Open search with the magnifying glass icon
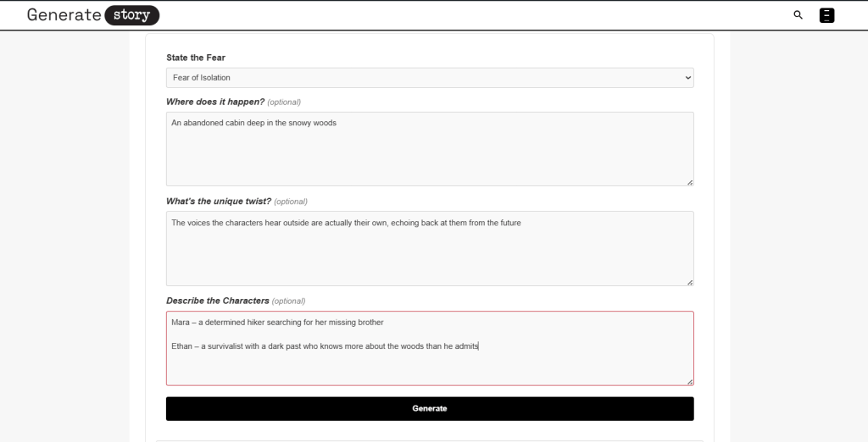 [798, 15]
